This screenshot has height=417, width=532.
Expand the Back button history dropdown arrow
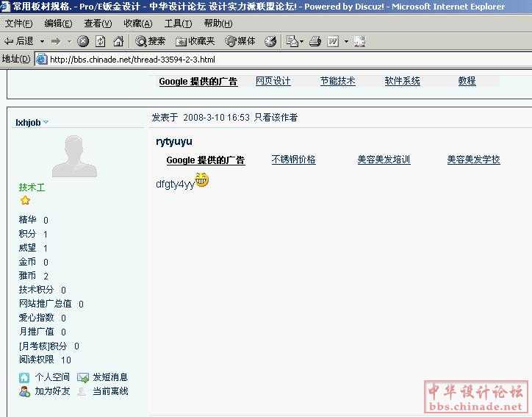[42, 41]
